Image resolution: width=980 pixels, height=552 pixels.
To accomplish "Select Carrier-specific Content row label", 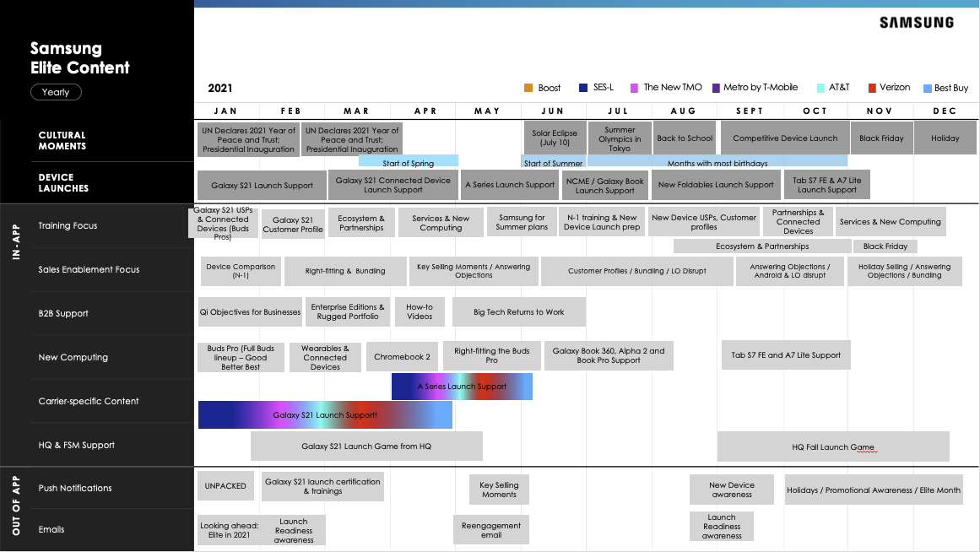I will pyautogui.click(x=88, y=401).
